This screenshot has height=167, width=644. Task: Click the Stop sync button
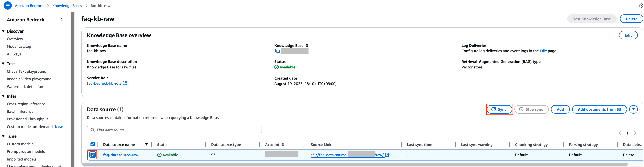tap(531, 109)
